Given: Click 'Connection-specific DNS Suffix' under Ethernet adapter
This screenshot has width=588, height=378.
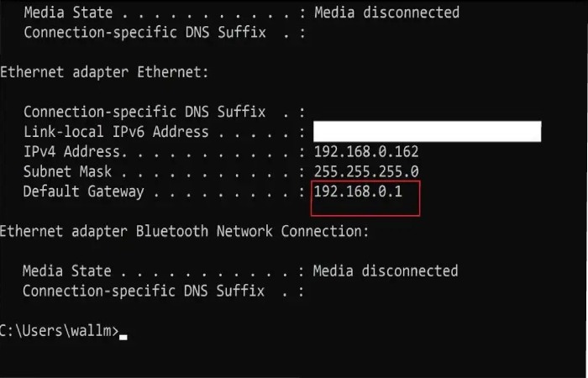Looking at the screenshot, I should tap(144, 112).
